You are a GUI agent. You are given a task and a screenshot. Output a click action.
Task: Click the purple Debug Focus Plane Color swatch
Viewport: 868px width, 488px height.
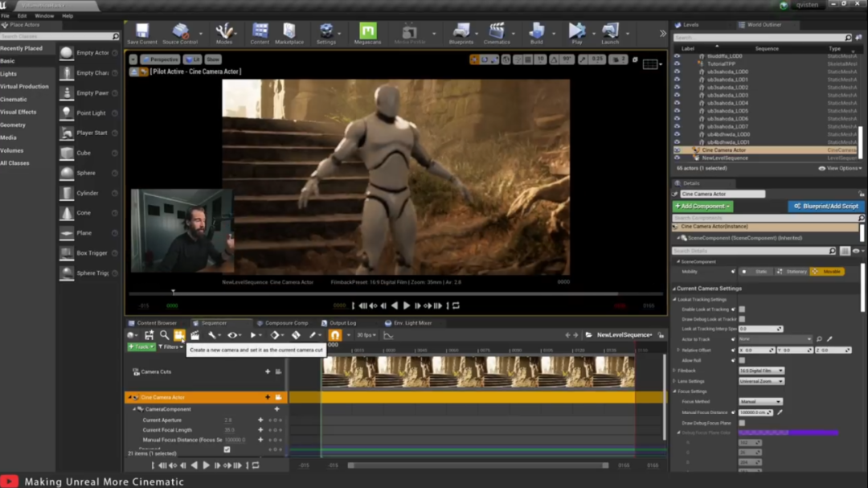click(788, 433)
